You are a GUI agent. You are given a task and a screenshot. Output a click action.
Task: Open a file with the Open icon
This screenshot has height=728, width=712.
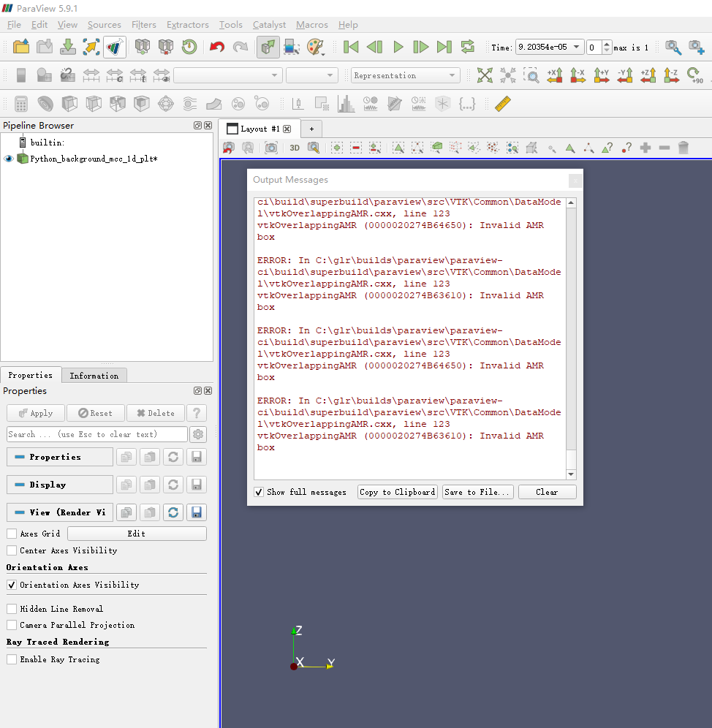pos(21,47)
